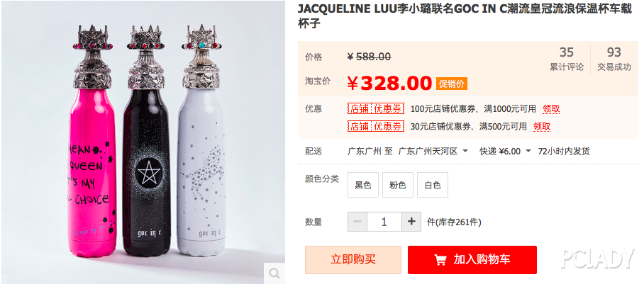Image resolution: width=644 pixels, height=284 pixels.
Task: Click 加入购物车 add to cart button
Action: 472,260
